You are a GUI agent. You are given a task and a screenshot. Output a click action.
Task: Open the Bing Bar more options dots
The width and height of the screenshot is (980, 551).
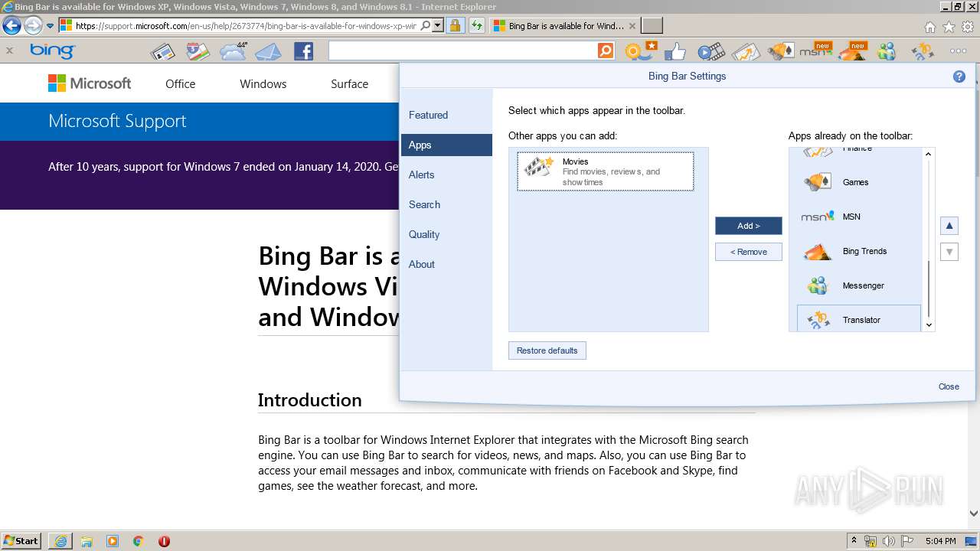(x=958, y=51)
